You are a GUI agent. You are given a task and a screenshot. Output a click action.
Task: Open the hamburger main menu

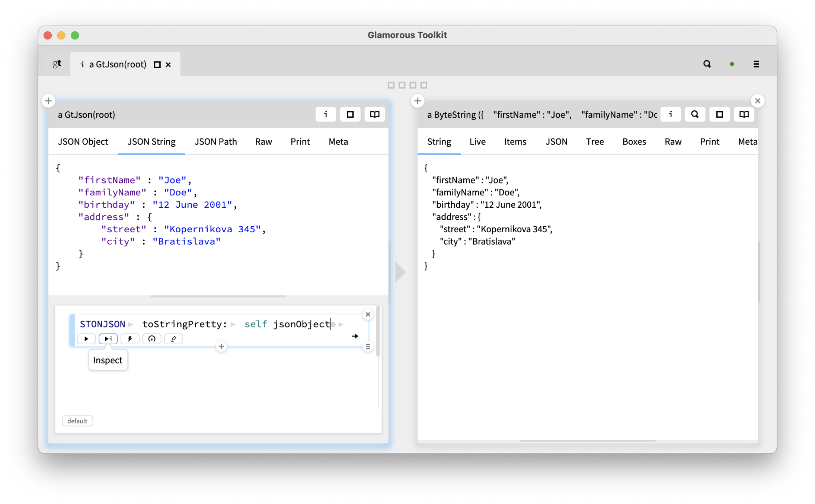756,64
